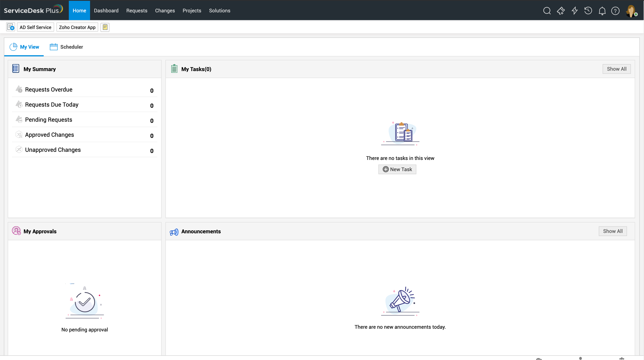
Task: Select the My View tab
Action: tap(25, 47)
